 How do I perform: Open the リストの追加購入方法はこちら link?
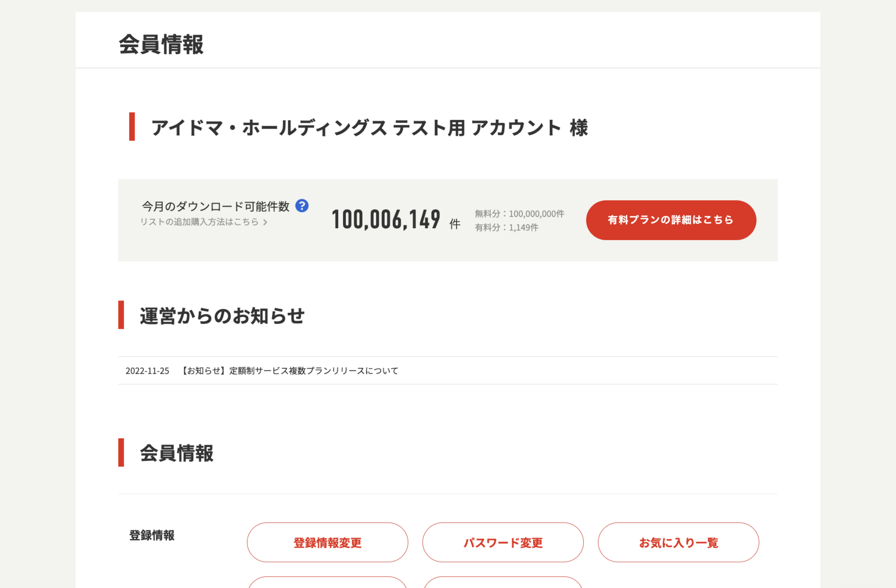tap(199, 222)
